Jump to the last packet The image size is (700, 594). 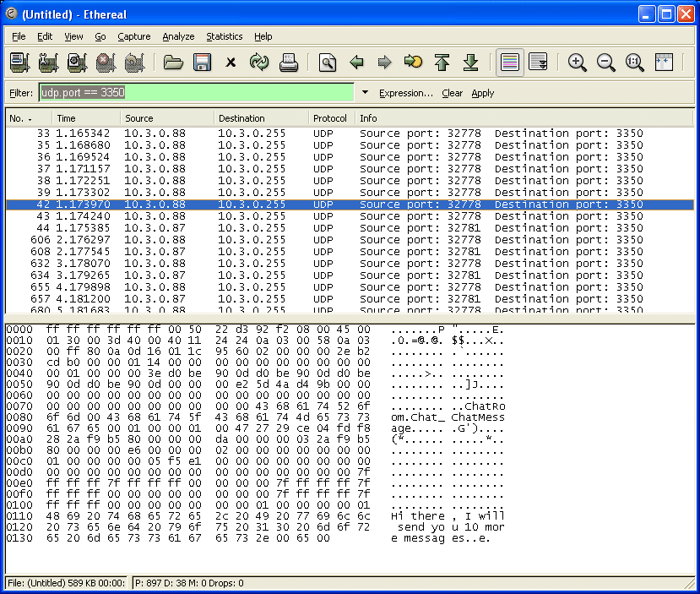click(x=470, y=62)
